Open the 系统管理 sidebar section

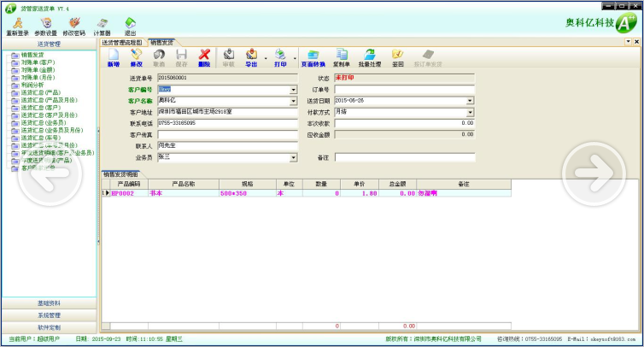click(x=49, y=315)
